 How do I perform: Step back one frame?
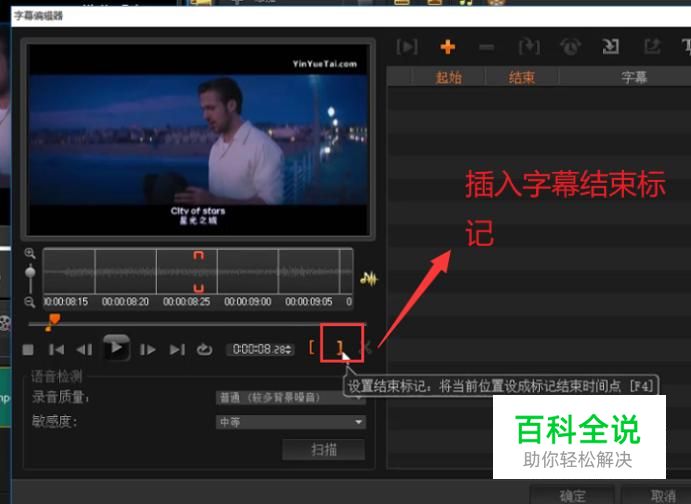click(84, 350)
